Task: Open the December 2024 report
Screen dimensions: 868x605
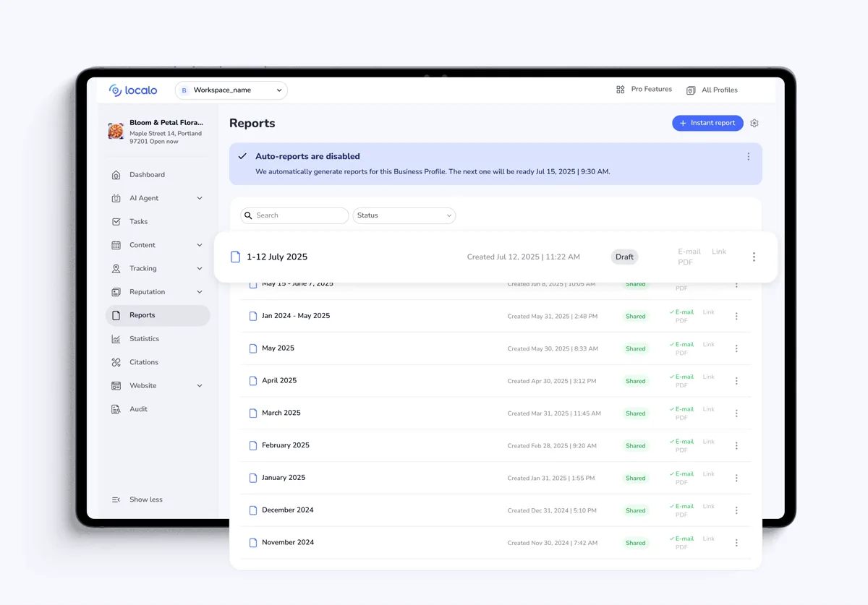Action: pyautogui.click(x=288, y=510)
